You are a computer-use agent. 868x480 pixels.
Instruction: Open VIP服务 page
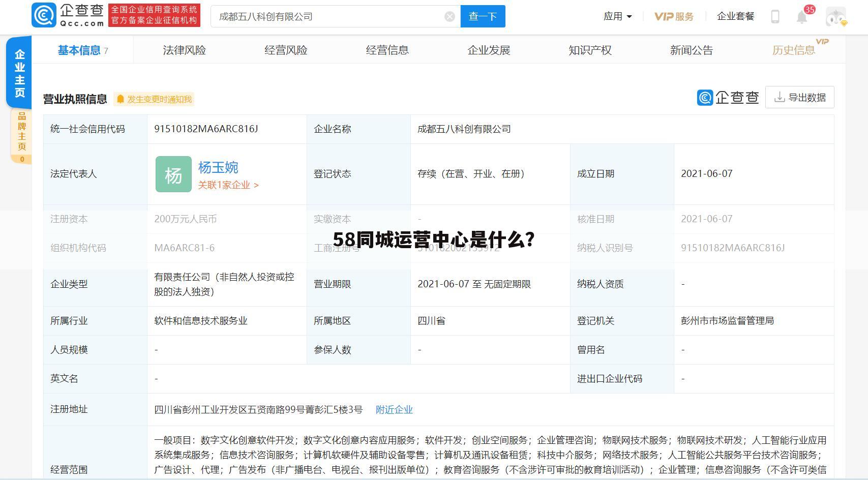click(x=674, y=16)
